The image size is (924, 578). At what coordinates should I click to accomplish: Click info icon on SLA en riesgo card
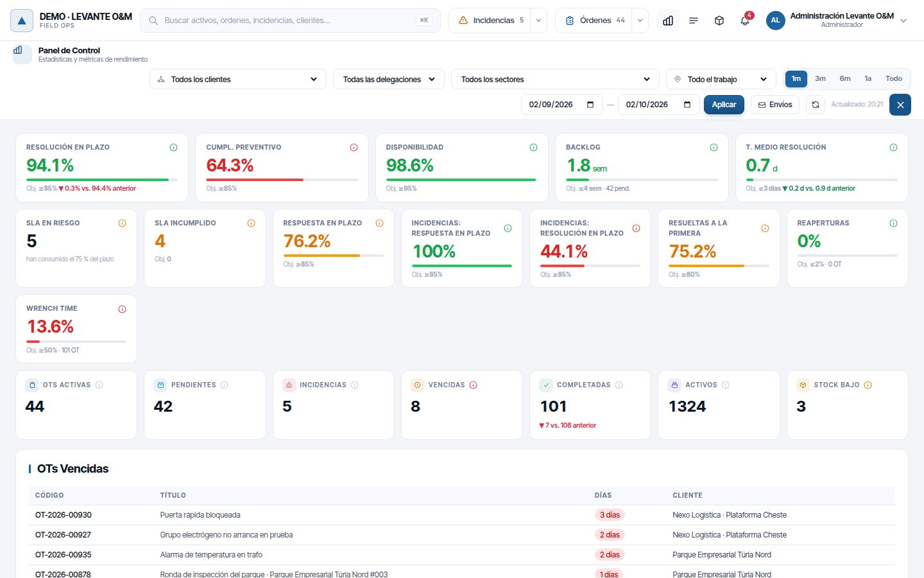point(122,223)
